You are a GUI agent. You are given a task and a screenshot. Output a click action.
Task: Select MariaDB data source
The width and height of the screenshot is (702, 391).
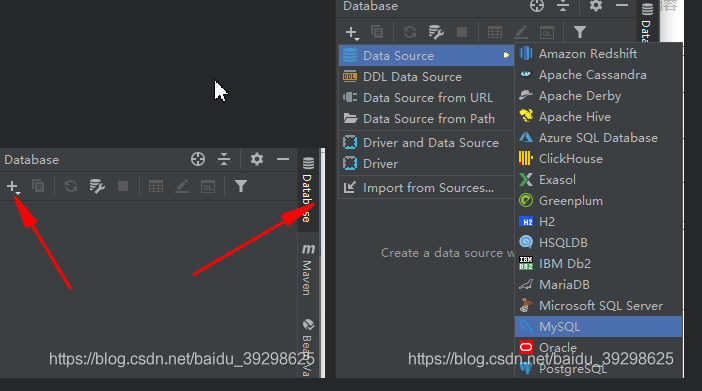(x=599, y=285)
